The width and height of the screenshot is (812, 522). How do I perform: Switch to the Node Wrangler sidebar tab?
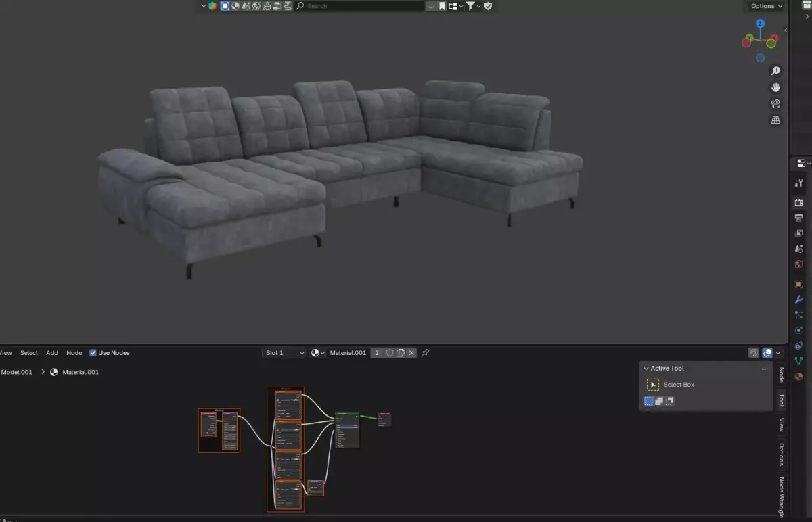(x=781, y=497)
